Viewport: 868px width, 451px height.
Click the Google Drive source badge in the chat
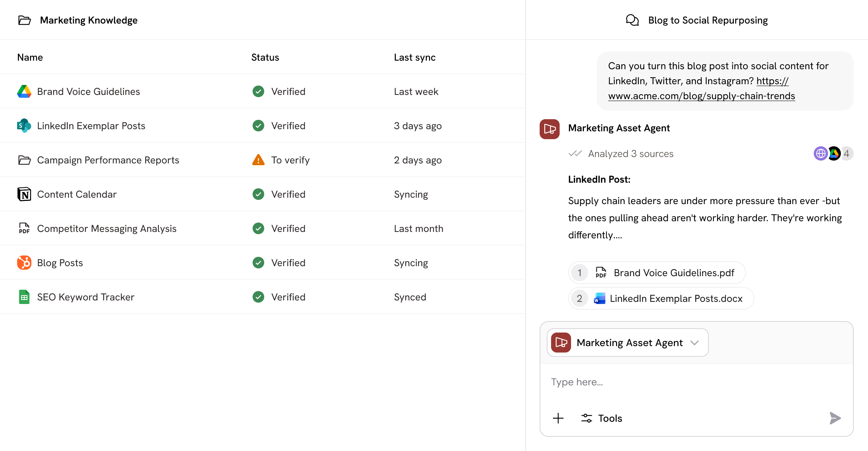pyautogui.click(x=834, y=153)
